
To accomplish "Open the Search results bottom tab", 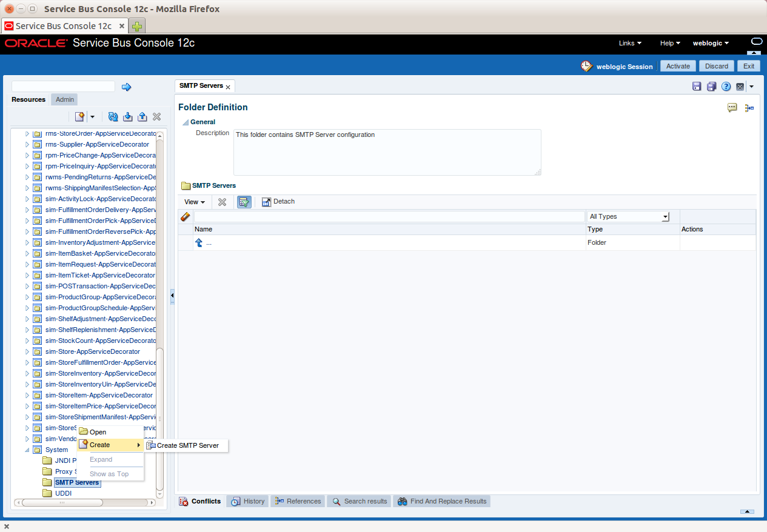I will tap(360, 501).
